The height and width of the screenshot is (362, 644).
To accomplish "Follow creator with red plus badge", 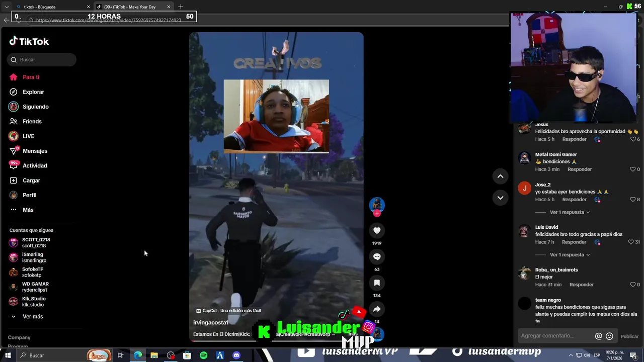I will (377, 213).
